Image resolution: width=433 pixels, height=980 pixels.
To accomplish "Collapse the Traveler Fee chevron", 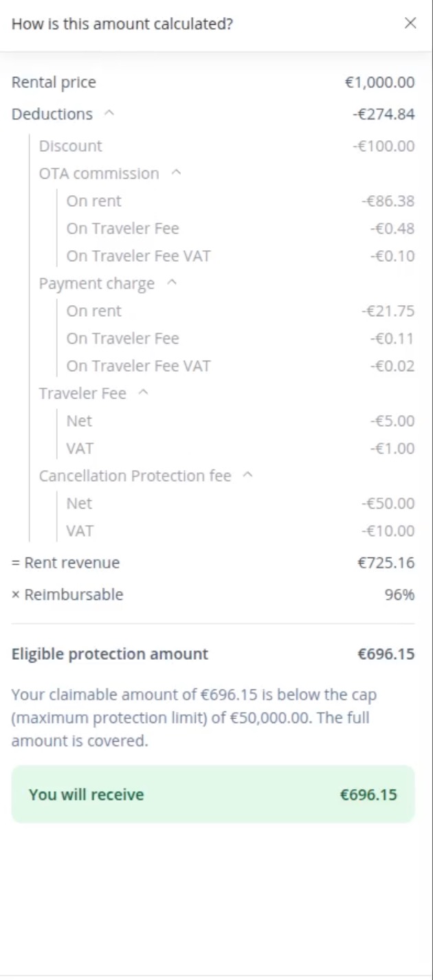I will point(143,394).
